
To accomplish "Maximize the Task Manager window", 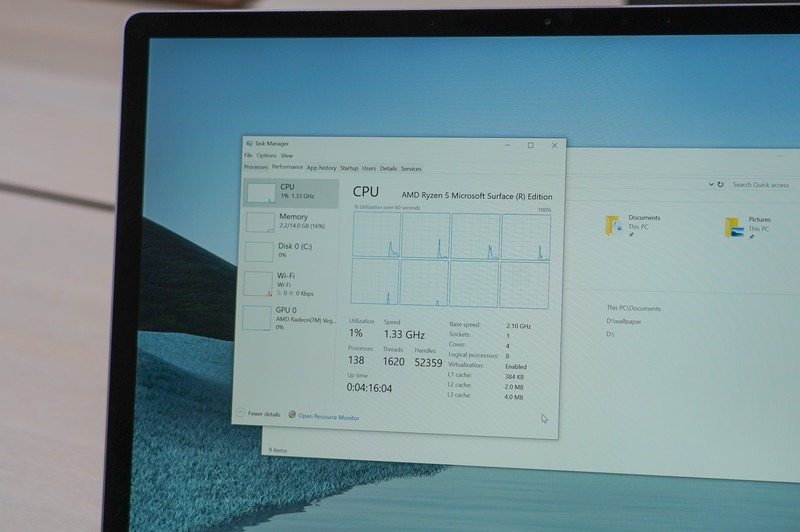I will 531,145.
